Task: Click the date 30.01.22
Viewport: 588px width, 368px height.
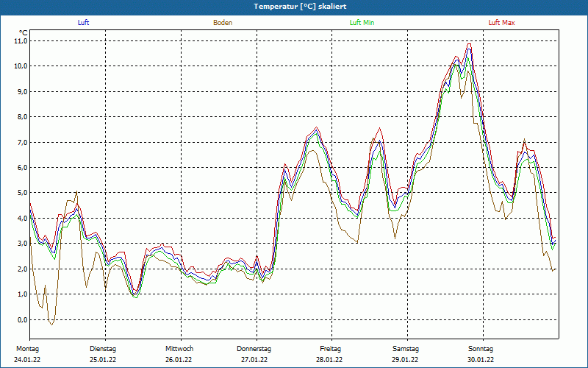Action: tap(481, 360)
